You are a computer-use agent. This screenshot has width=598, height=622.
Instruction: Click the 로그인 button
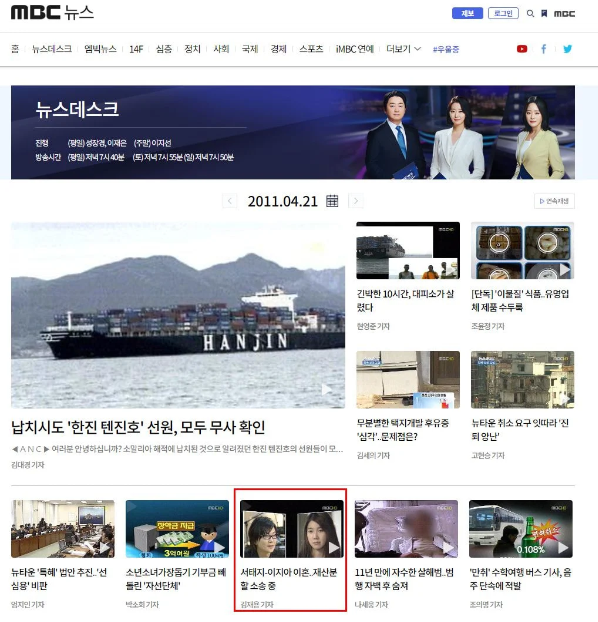click(x=503, y=13)
